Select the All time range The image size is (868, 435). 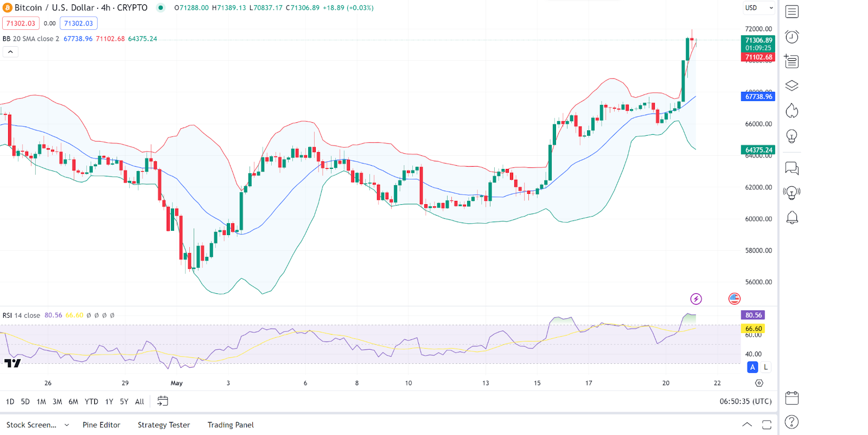click(x=139, y=402)
